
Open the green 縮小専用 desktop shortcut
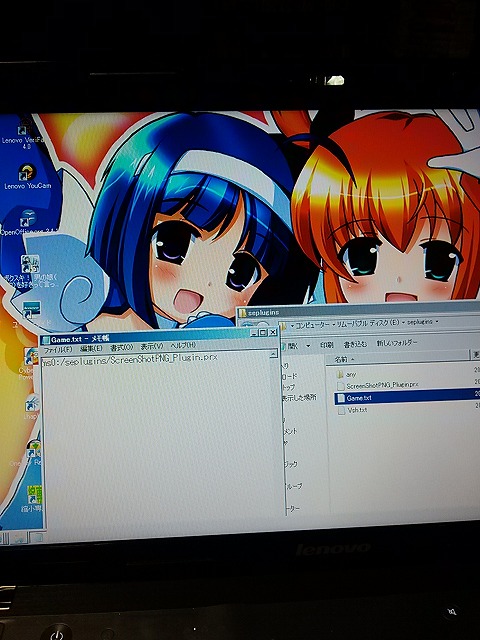(34, 497)
